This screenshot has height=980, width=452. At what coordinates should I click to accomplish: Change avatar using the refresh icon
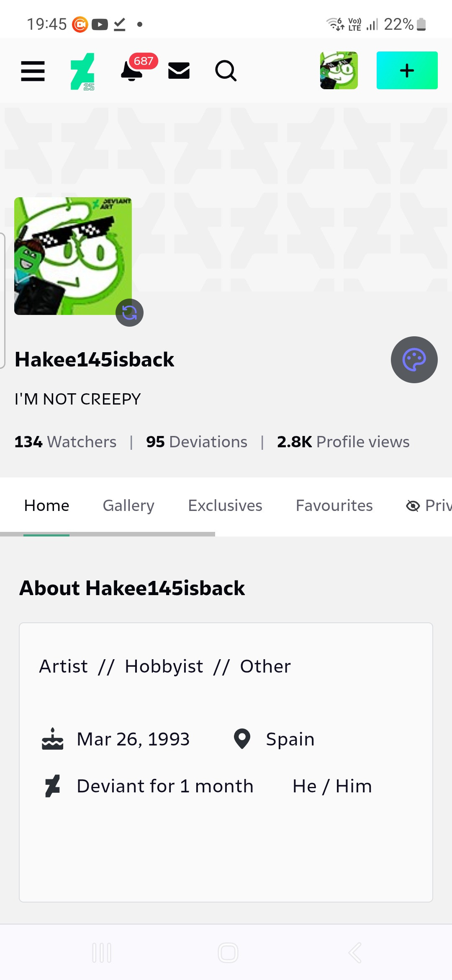click(x=129, y=312)
